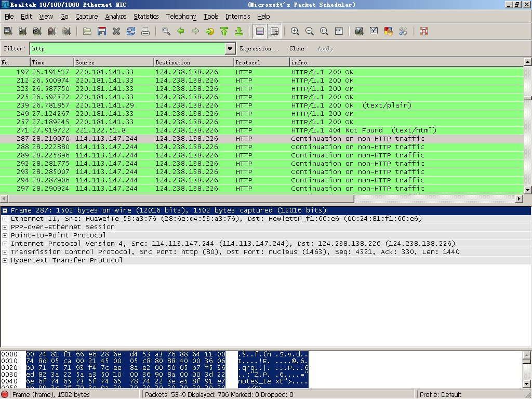Open help lifebuoy icon

click(424, 31)
